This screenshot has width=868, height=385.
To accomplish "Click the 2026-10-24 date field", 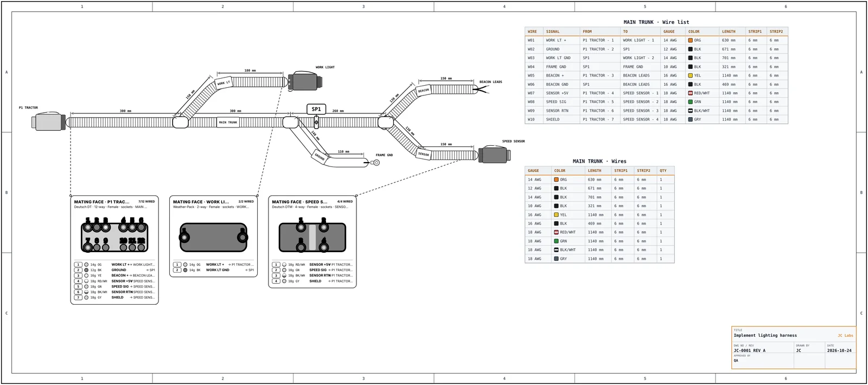I will [839, 351].
